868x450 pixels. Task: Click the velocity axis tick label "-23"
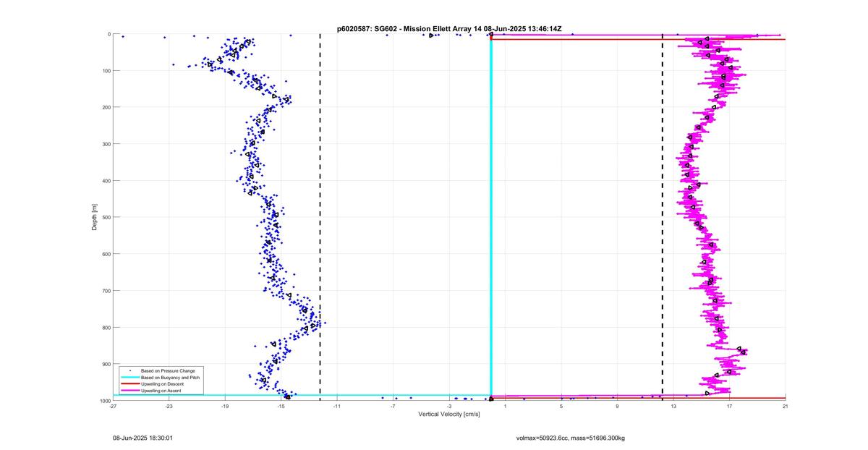click(169, 407)
